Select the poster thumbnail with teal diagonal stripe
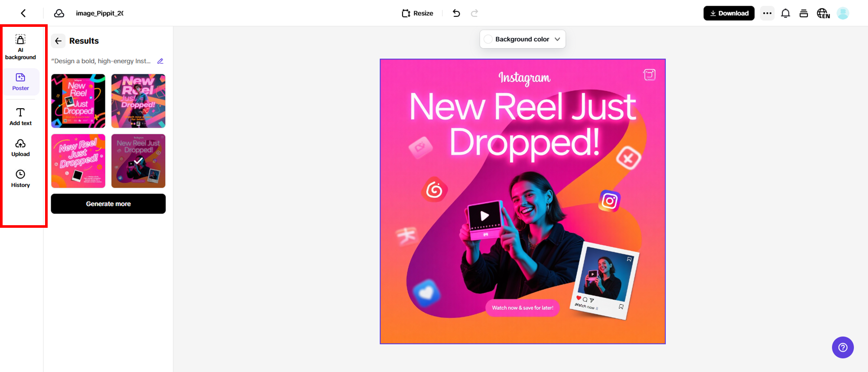This screenshot has height=372, width=868. click(138, 101)
